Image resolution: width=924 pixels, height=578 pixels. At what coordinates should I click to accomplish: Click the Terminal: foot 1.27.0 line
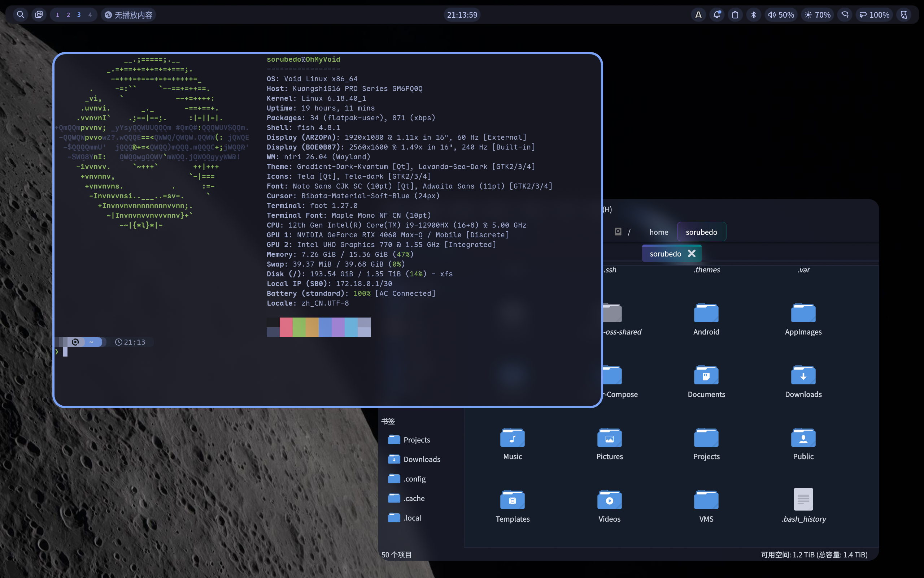tap(312, 206)
